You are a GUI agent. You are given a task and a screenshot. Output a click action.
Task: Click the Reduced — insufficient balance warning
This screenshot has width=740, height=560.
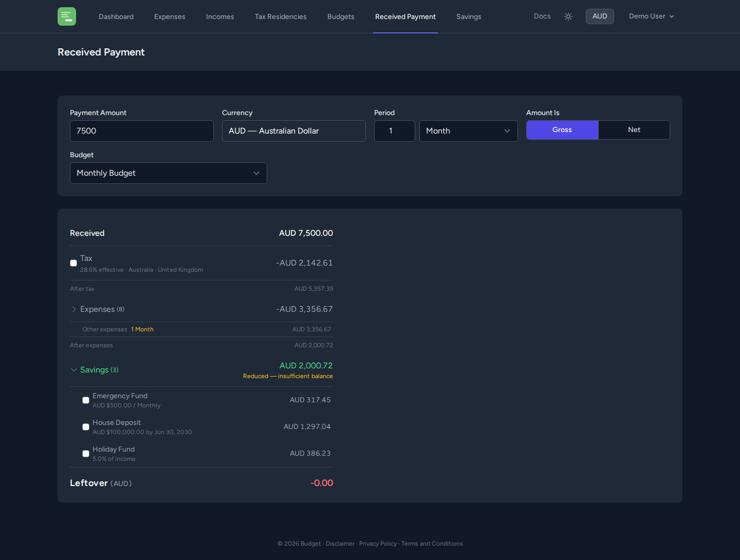tap(288, 376)
